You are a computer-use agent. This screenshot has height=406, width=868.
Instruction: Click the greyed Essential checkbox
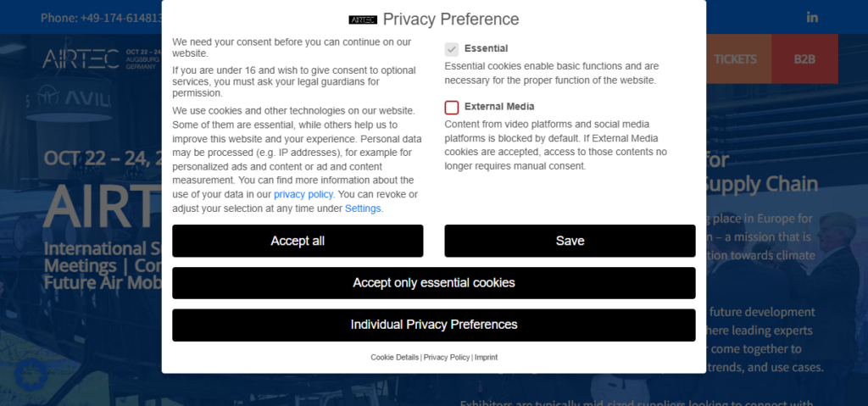(452, 49)
